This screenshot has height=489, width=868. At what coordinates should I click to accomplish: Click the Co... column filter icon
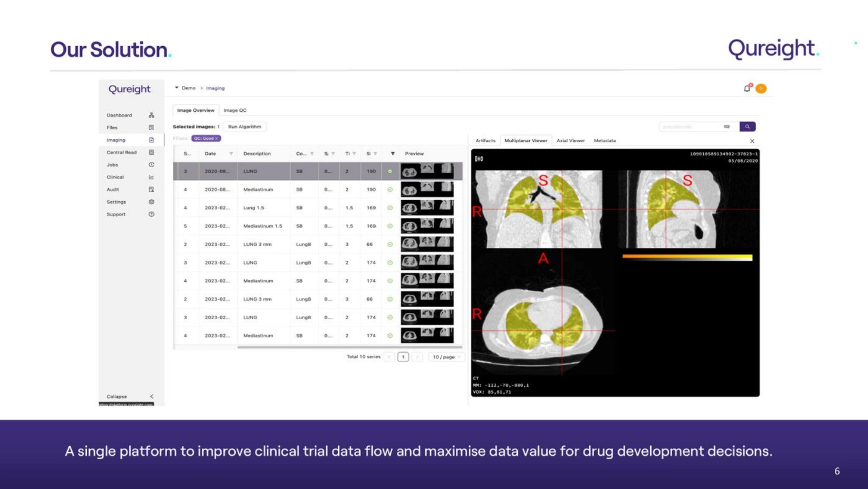(312, 153)
